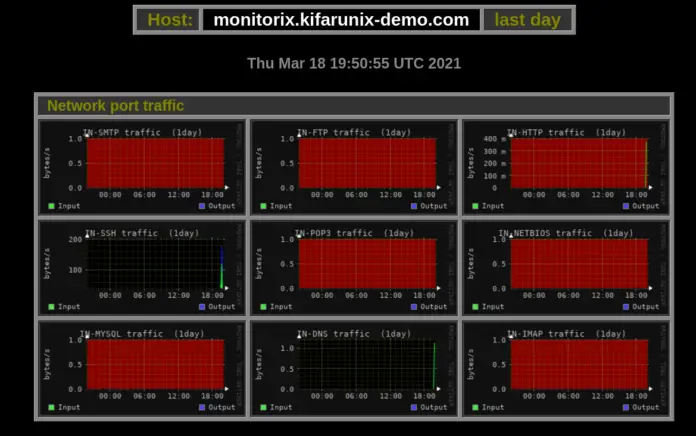Screen dimensions: 696x436
Task: Open the IN-IMAP traffic graph
Action: coord(566,366)
